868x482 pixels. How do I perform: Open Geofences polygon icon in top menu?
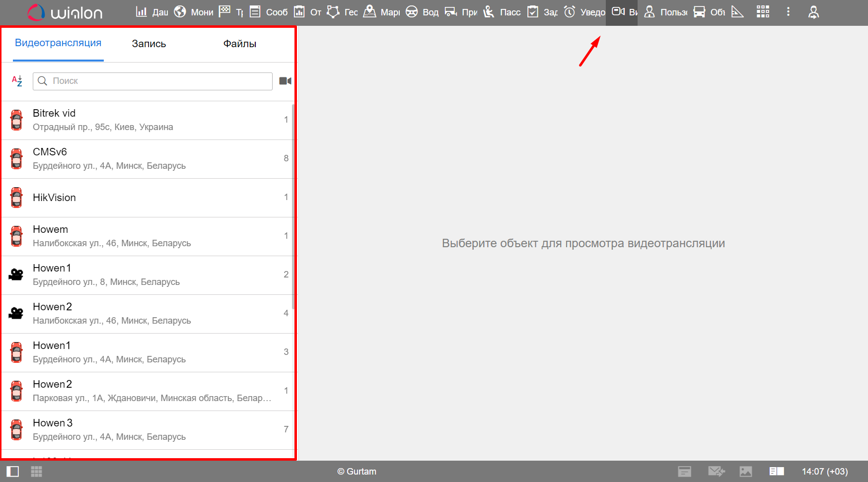pos(333,12)
